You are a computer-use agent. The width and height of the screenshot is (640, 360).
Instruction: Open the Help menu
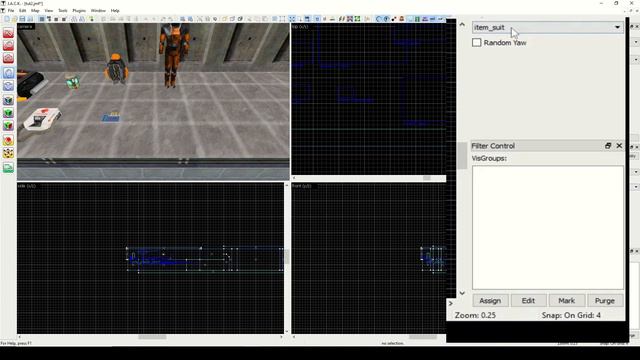click(115, 11)
